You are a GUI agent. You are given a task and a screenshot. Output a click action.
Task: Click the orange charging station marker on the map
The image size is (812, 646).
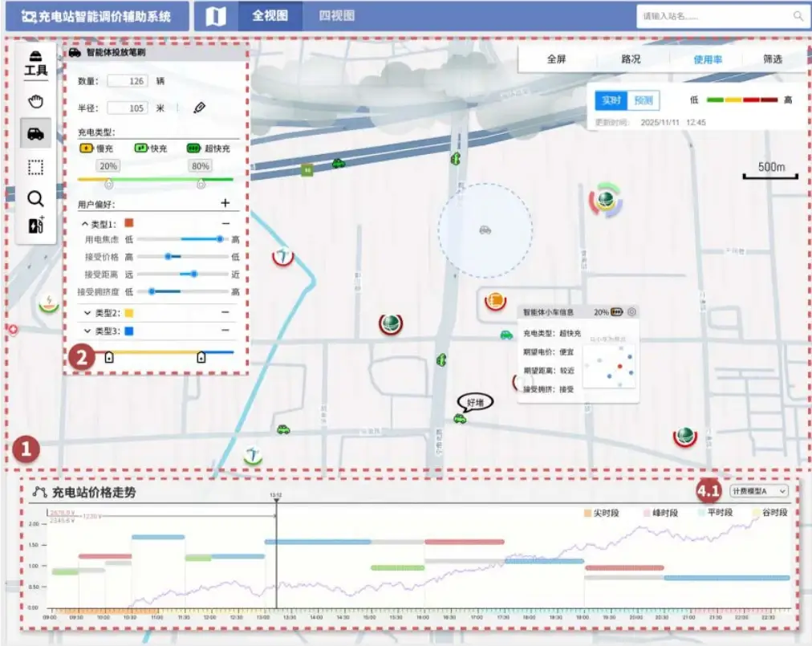496,300
